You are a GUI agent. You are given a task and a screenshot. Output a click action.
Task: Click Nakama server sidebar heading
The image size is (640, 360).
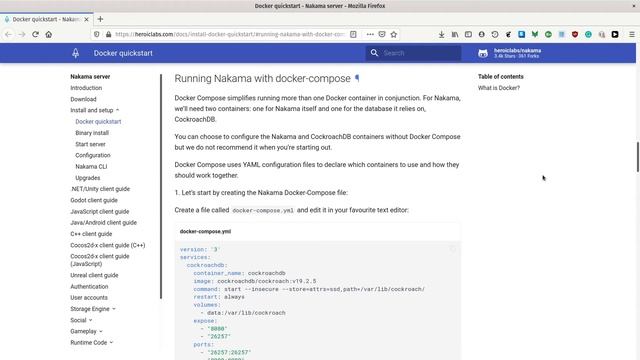coord(90,77)
